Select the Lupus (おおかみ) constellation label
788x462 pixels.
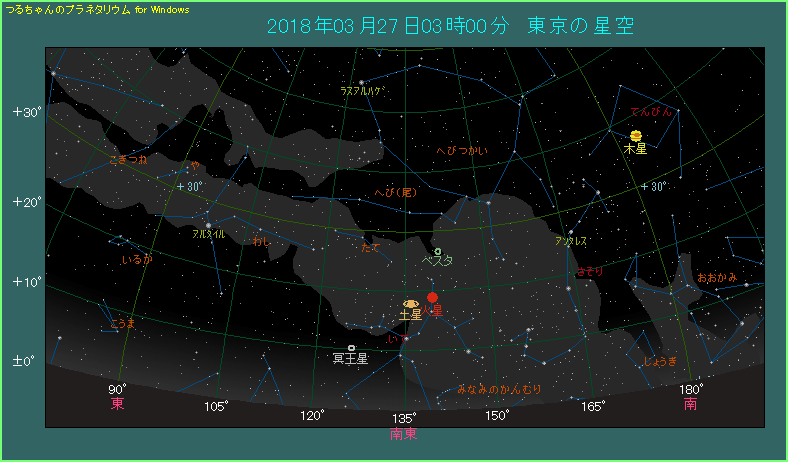tap(717, 276)
